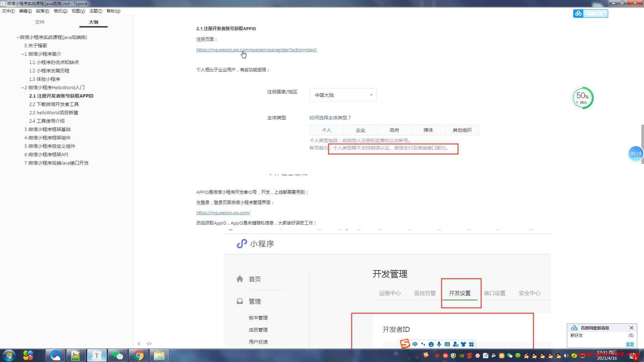Click the Baidu Netdisk upload floating widget
Viewport: 644px width, 362px height.
point(590,13)
